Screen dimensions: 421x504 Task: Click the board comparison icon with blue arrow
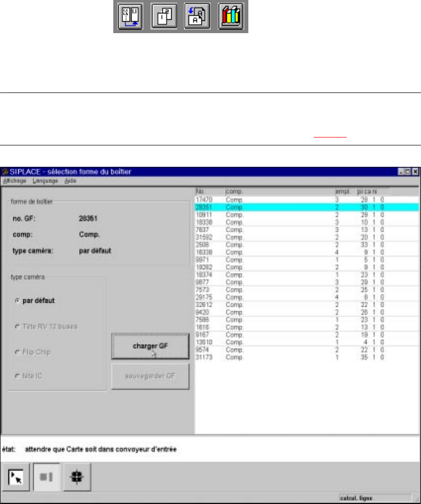[130, 16]
